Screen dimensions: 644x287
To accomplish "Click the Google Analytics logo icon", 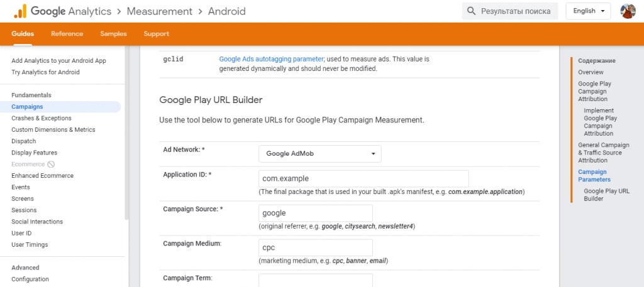I will pyautogui.click(x=19, y=11).
